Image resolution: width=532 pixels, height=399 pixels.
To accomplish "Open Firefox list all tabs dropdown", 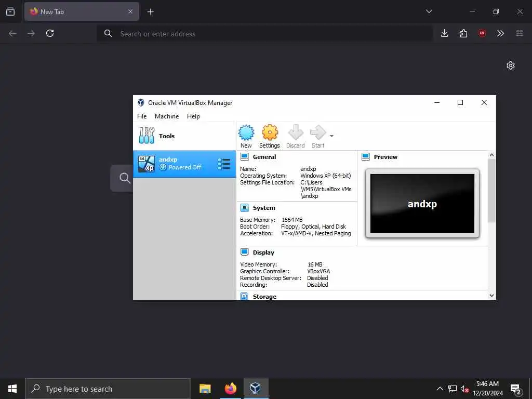I will pos(429,11).
